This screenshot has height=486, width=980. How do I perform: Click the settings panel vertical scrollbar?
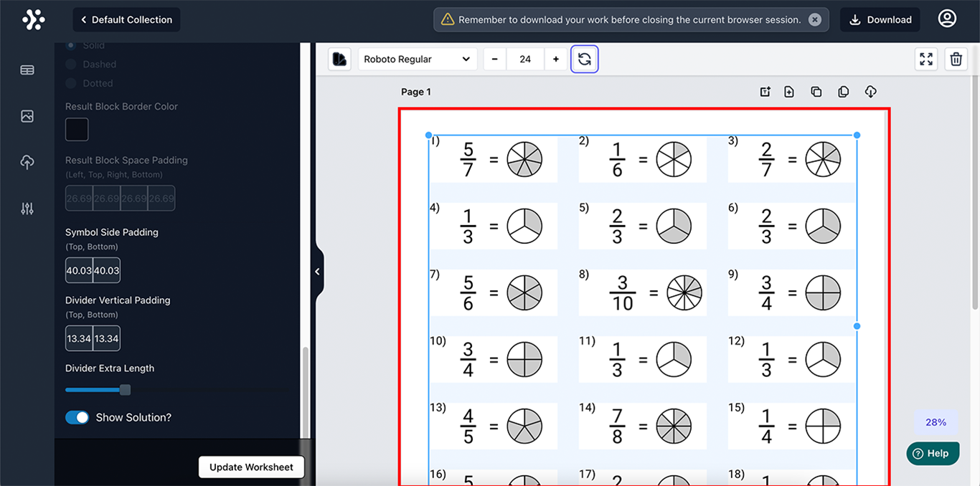pyautogui.click(x=305, y=392)
